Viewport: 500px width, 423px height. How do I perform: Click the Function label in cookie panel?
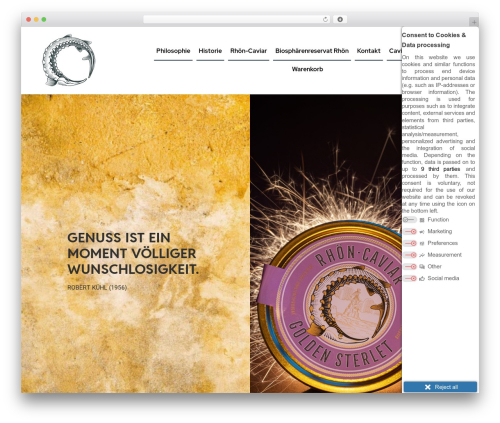pos(438,220)
